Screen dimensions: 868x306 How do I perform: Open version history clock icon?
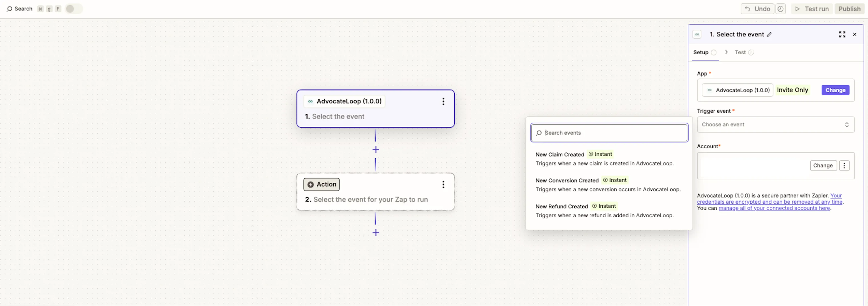tap(780, 9)
